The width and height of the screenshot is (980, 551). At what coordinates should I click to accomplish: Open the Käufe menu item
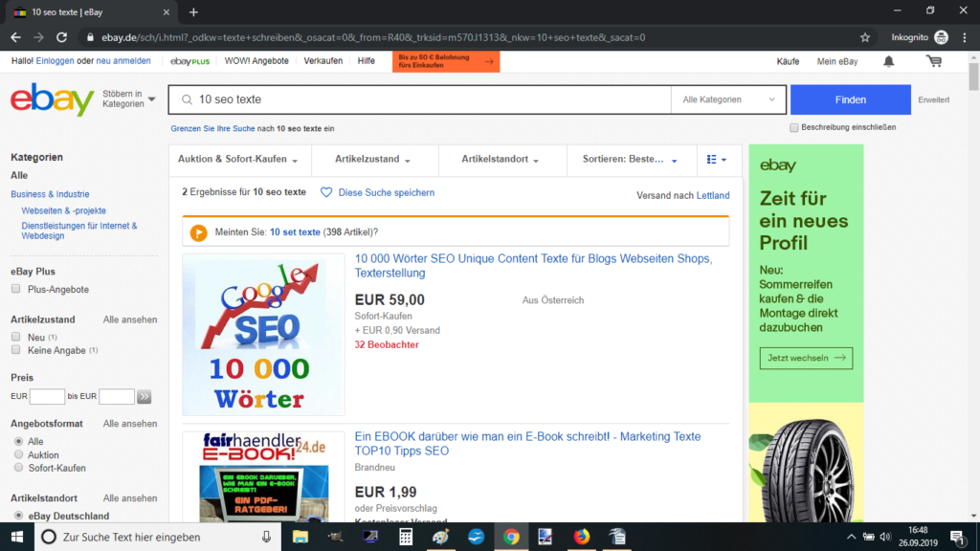pos(788,61)
